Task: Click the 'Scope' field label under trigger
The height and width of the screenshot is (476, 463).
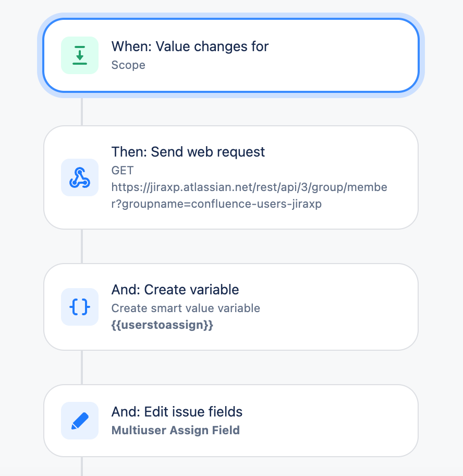Action: pyautogui.click(x=128, y=65)
